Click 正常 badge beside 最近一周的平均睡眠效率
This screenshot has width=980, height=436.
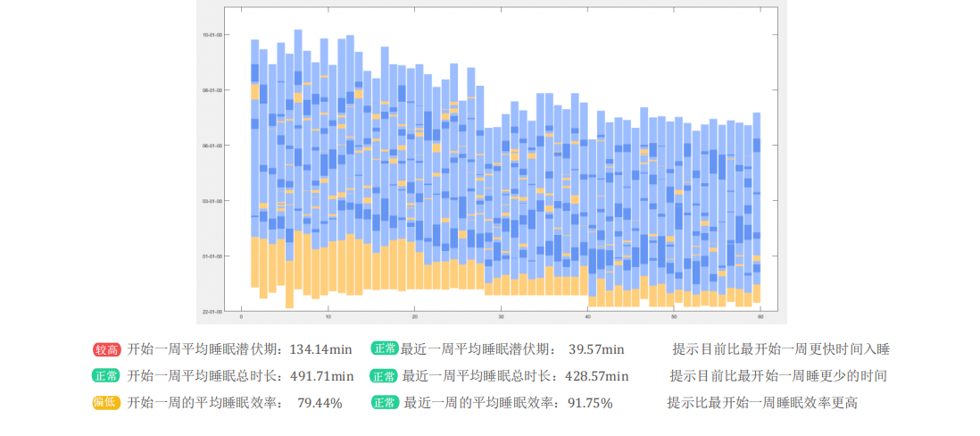coord(385,403)
